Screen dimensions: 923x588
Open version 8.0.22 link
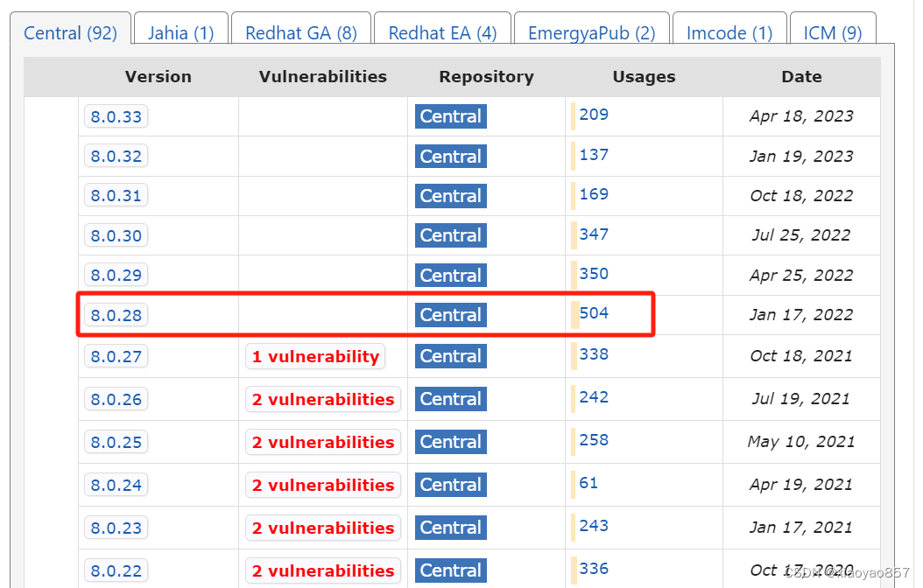pyautogui.click(x=116, y=571)
